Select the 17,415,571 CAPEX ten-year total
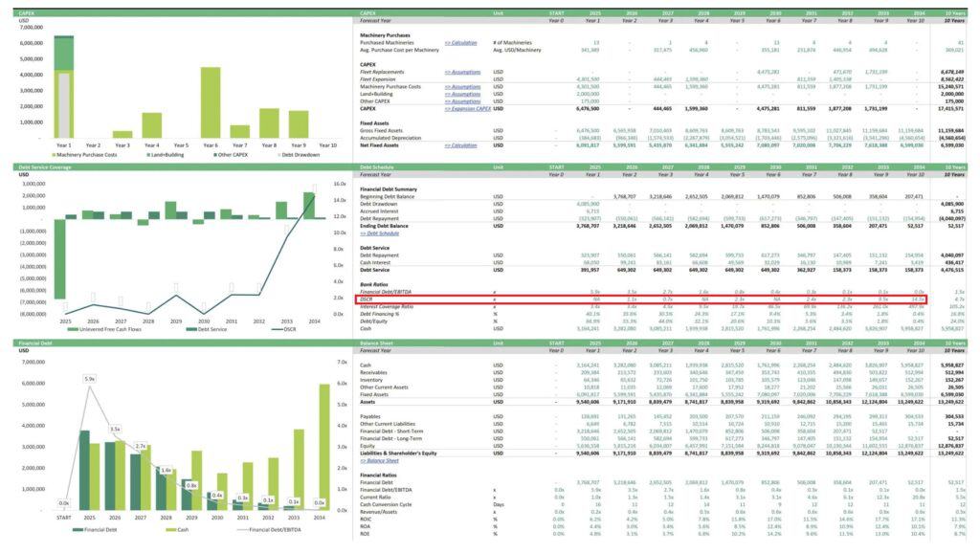Image resolution: width=980 pixels, height=553 pixels. point(950,109)
